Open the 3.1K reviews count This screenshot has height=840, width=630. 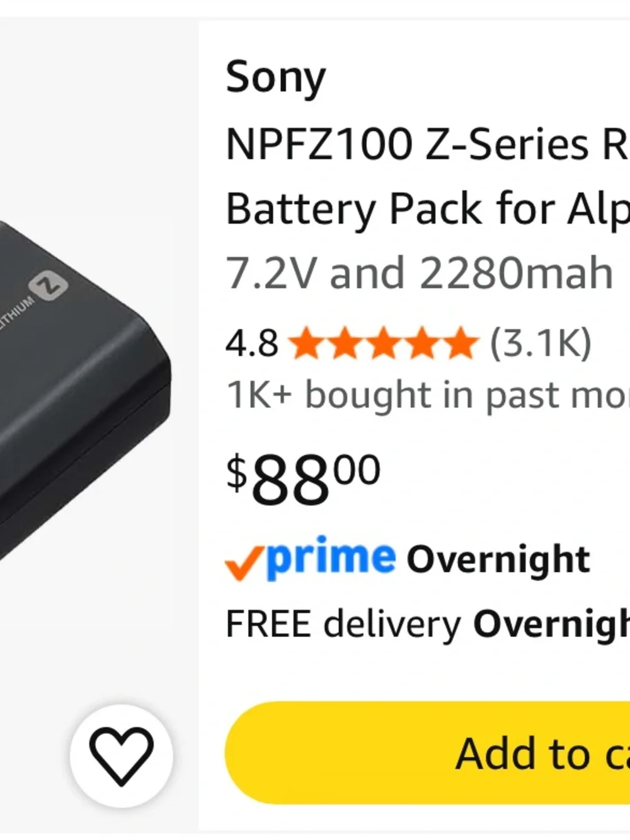click(x=541, y=343)
